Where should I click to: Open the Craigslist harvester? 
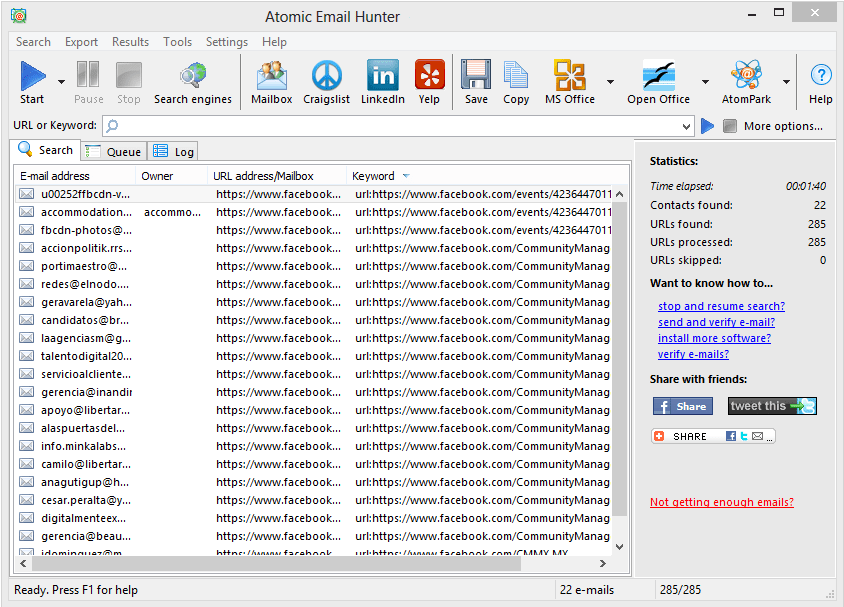326,82
